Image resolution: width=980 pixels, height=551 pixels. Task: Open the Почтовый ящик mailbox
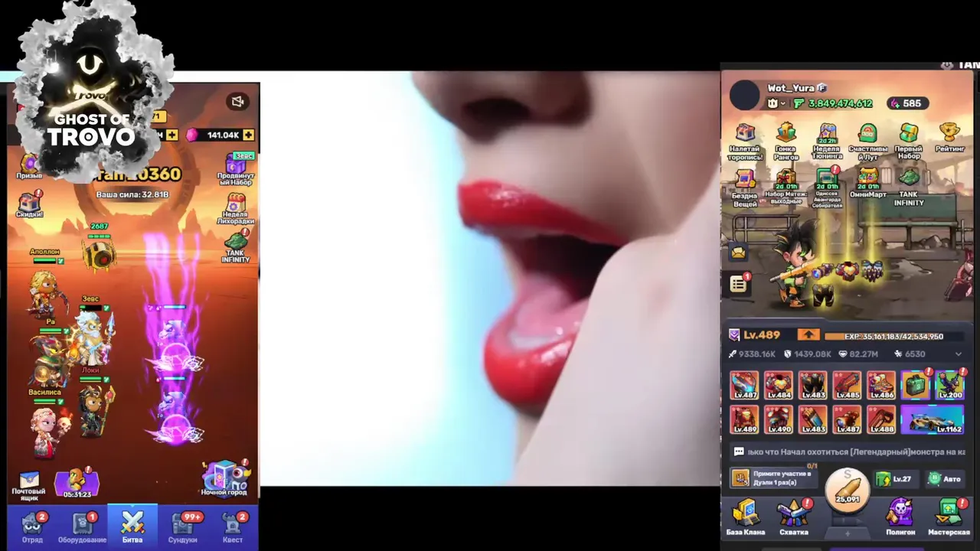tap(28, 484)
